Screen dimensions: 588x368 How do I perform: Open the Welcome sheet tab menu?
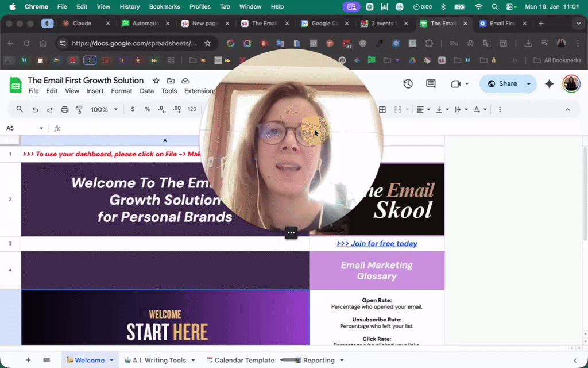click(111, 359)
